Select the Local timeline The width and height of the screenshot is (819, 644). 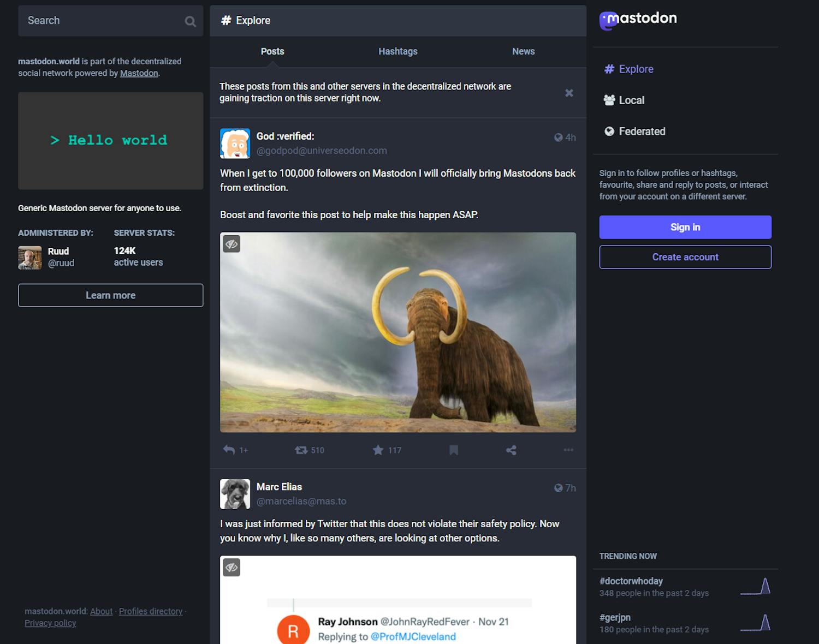[632, 100]
